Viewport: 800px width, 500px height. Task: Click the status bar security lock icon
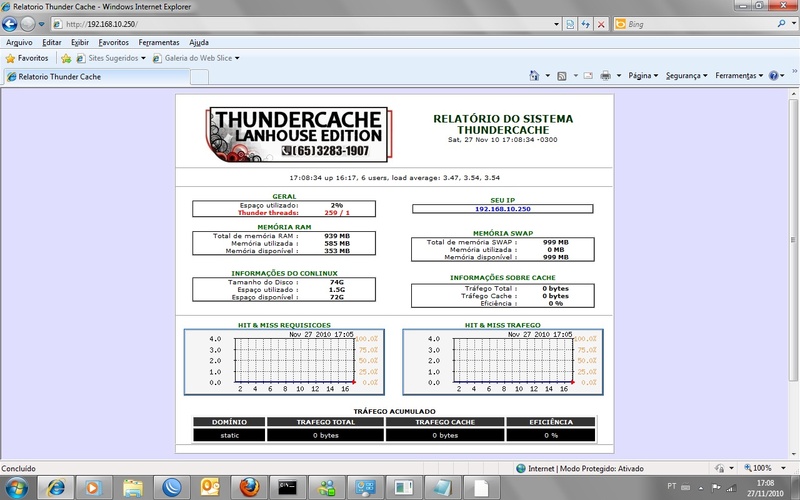click(719, 468)
